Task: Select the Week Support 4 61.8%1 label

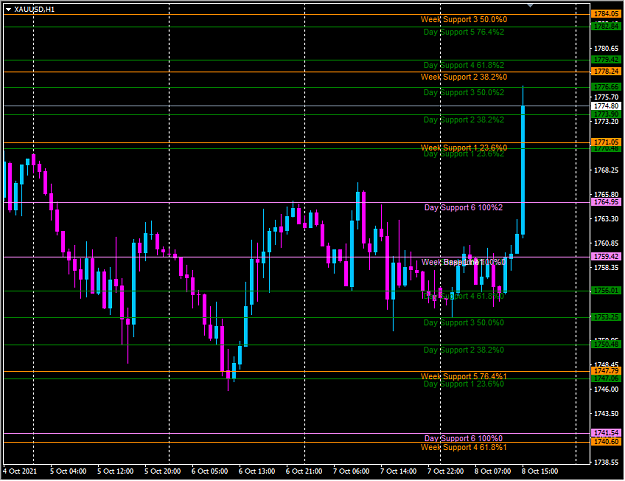Action: [464, 447]
